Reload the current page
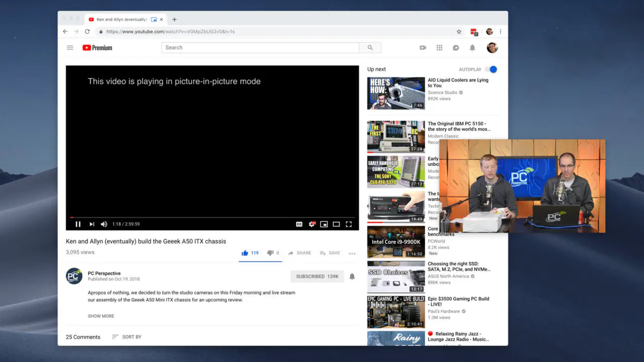 [x=87, y=32]
